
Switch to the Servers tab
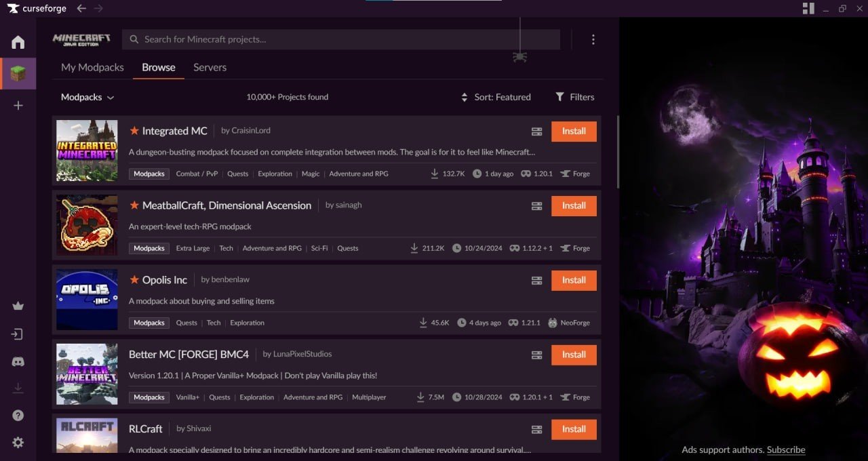(210, 67)
